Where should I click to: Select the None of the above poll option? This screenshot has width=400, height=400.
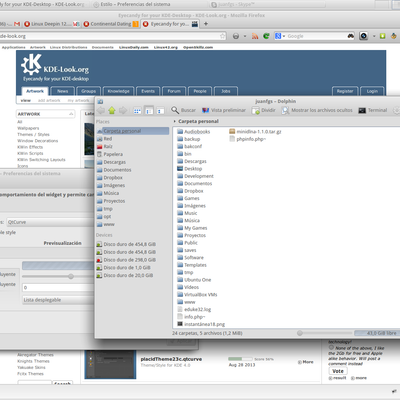click(331, 347)
